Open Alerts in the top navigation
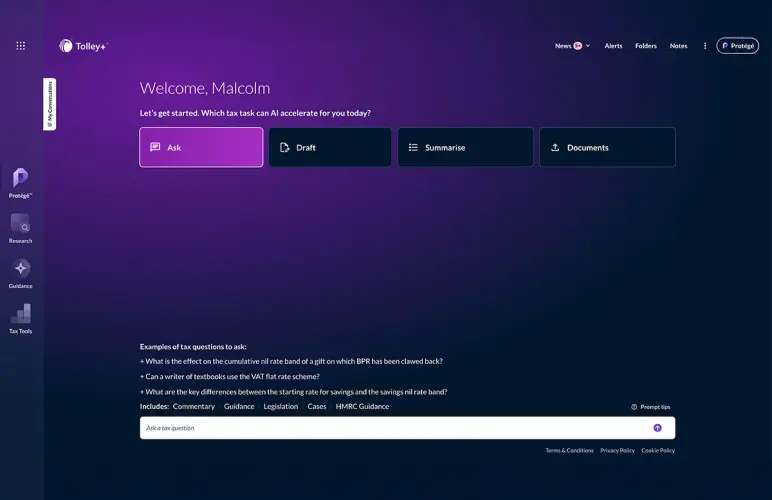This screenshot has width=772, height=500. [613, 46]
